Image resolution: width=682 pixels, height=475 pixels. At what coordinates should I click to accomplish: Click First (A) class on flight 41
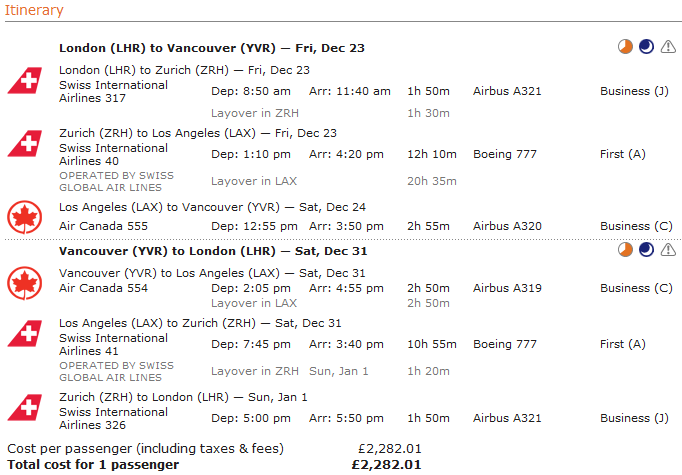(x=623, y=344)
